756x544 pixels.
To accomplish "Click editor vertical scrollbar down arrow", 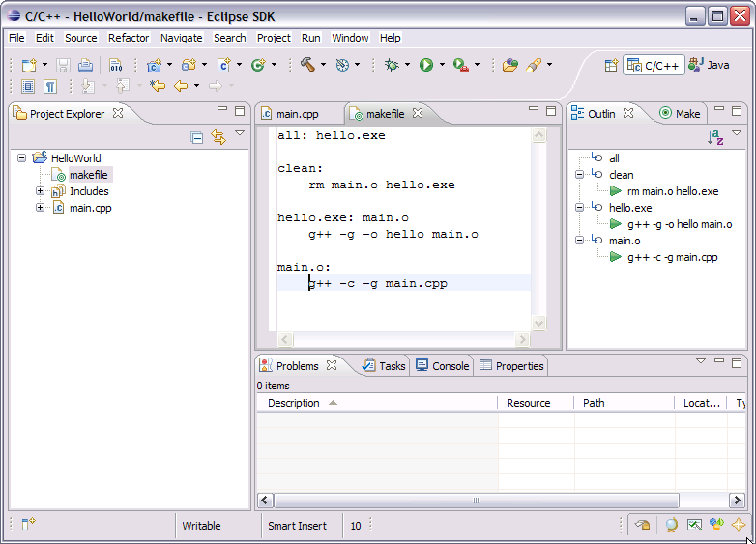I will pyautogui.click(x=538, y=324).
